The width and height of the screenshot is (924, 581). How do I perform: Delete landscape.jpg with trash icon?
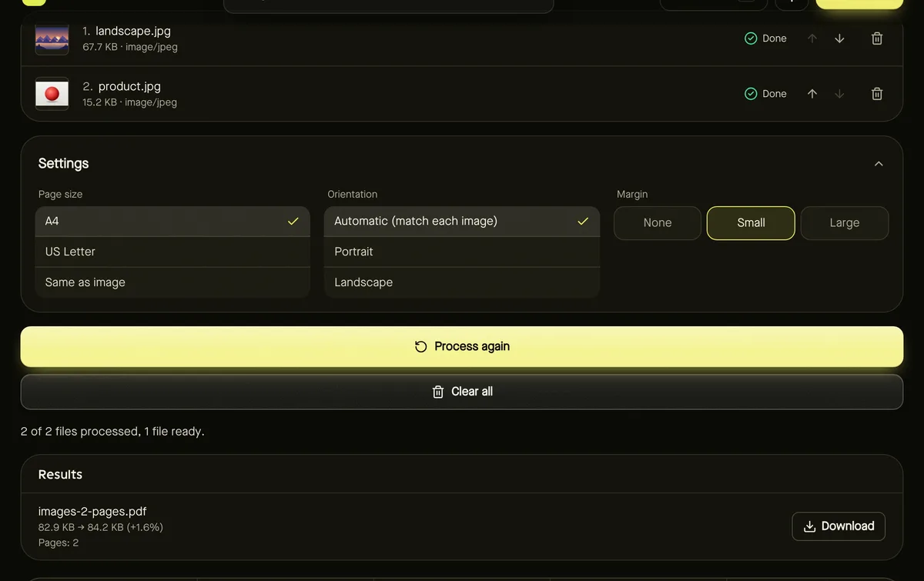[877, 38]
